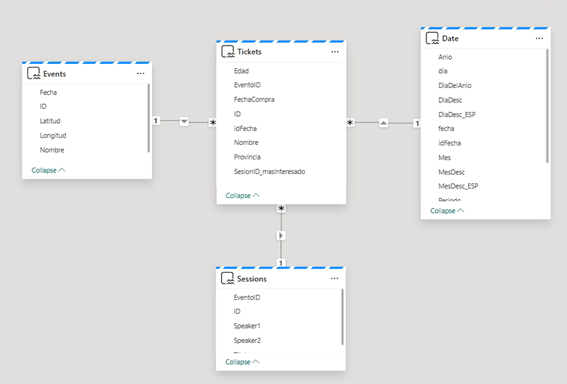This screenshot has height=384, width=567.
Task: Select filter direction arrow between Tickets and Sessions
Action: [281, 236]
